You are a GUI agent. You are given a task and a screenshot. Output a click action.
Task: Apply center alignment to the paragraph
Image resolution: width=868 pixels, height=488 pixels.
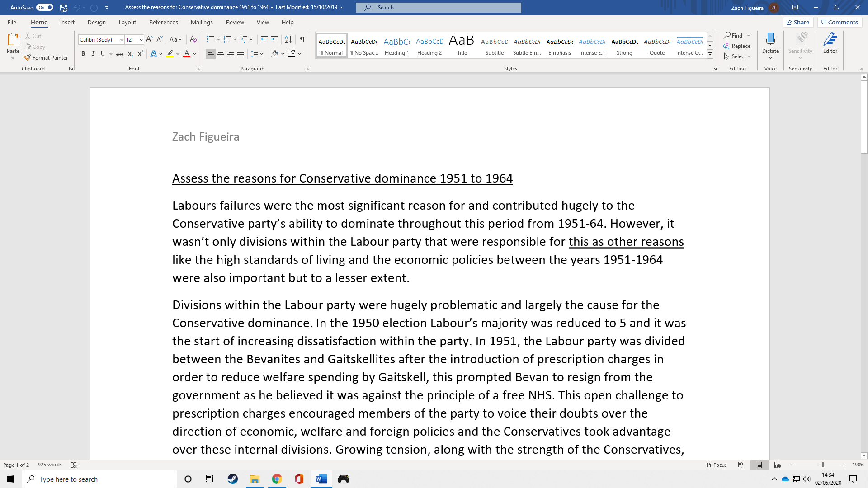(x=221, y=53)
